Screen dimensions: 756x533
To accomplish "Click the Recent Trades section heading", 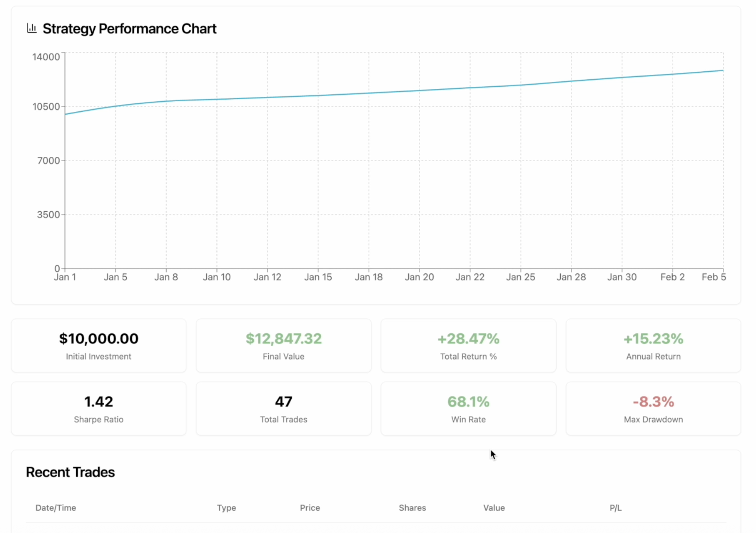I will (70, 472).
